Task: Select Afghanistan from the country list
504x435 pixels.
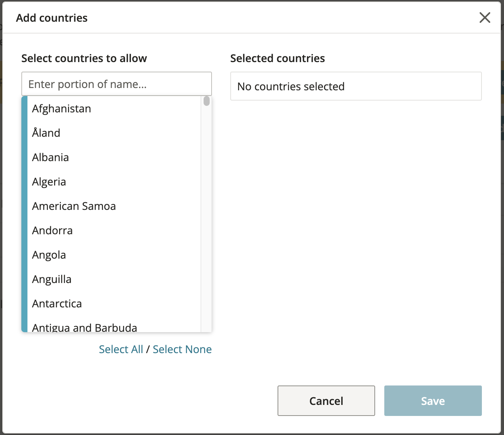Action: click(114, 109)
